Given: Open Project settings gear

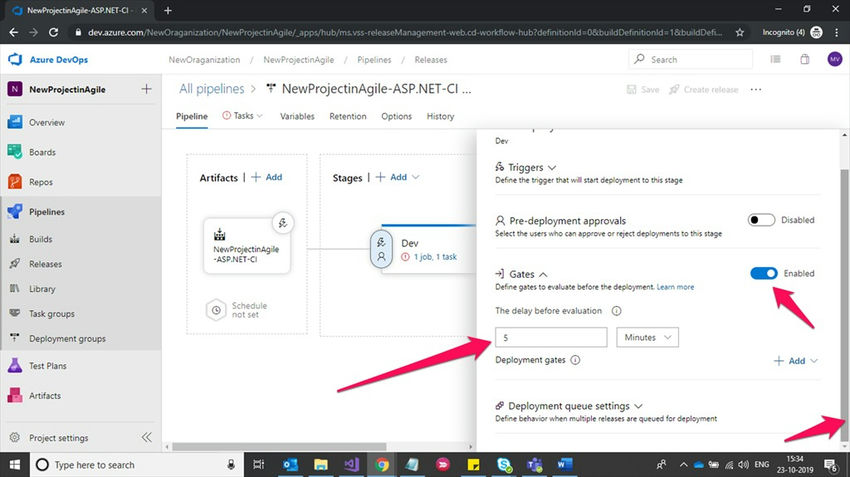Looking at the screenshot, I should point(15,437).
